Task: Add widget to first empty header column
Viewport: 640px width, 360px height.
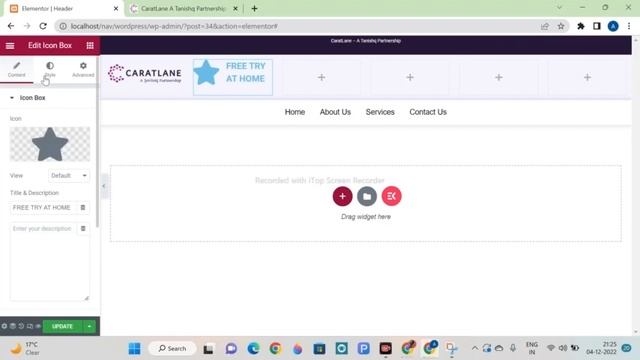Action: pos(322,77)
